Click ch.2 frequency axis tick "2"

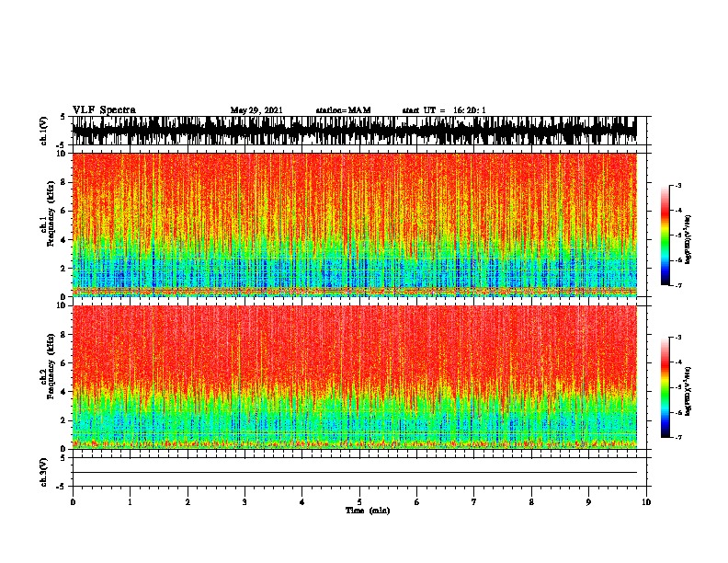coord(63,420)
